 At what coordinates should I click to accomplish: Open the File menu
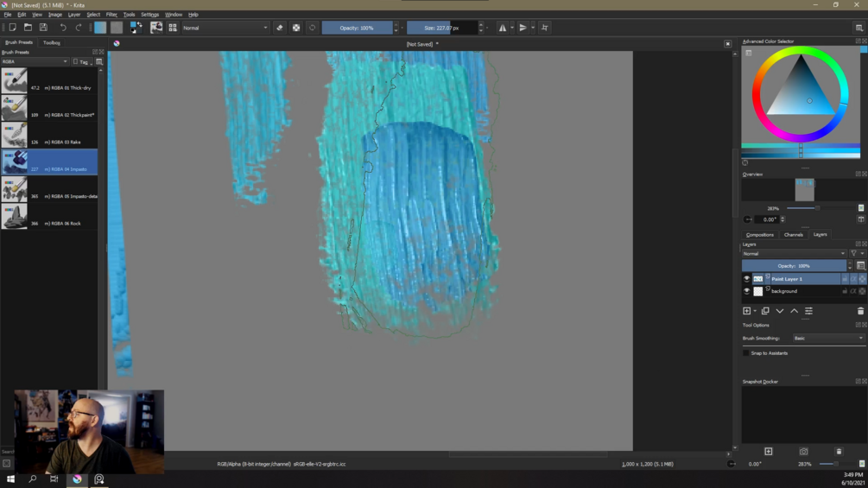[x=8, y=15]
